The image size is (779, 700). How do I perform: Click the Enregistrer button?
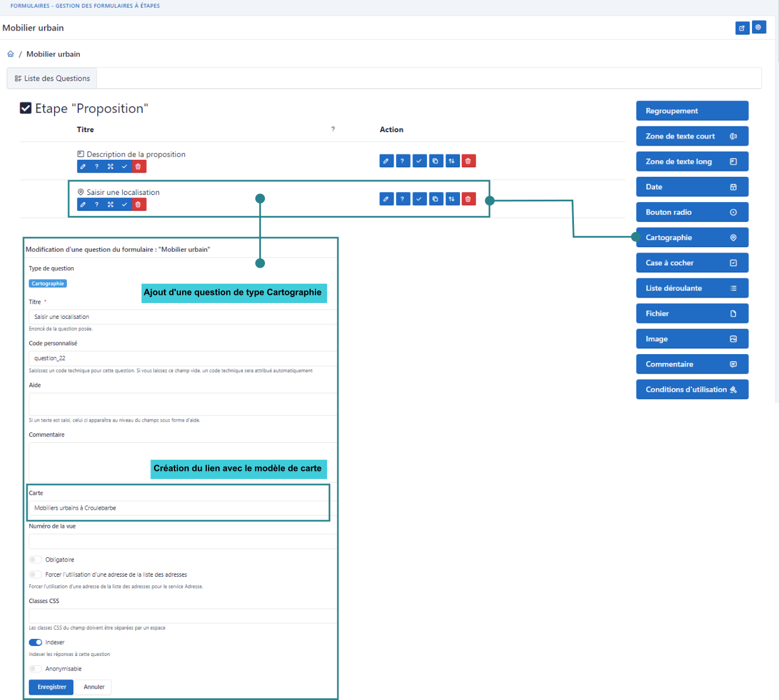coord(51,687)
